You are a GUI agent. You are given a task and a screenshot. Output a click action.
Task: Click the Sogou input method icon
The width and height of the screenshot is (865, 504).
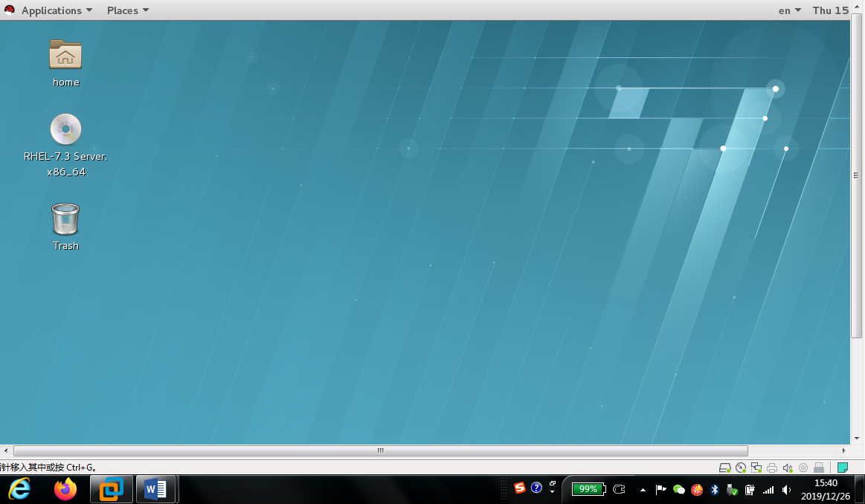tap(519, 488)
